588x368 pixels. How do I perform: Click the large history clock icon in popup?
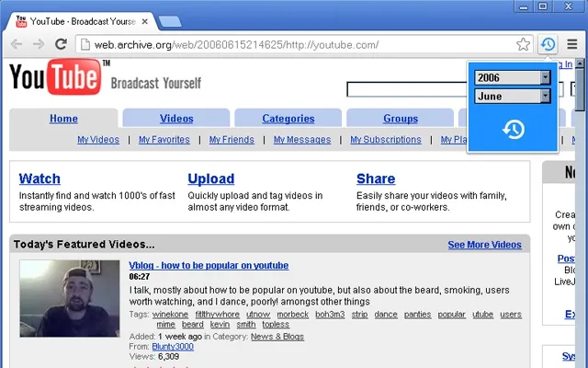click(514, 130)
